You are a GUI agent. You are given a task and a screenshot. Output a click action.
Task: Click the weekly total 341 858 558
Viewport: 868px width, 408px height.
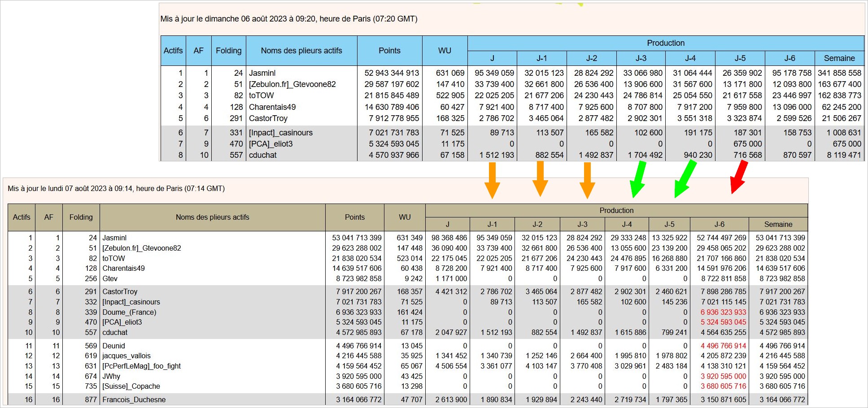[x=839, y=73]
